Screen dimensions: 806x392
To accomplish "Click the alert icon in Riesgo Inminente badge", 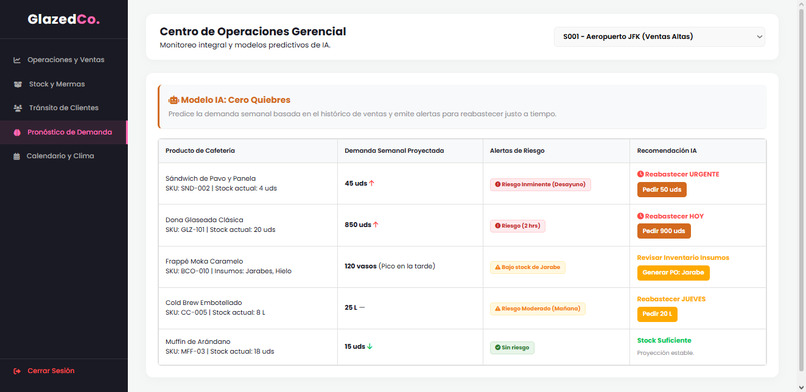I will [498, 184].
